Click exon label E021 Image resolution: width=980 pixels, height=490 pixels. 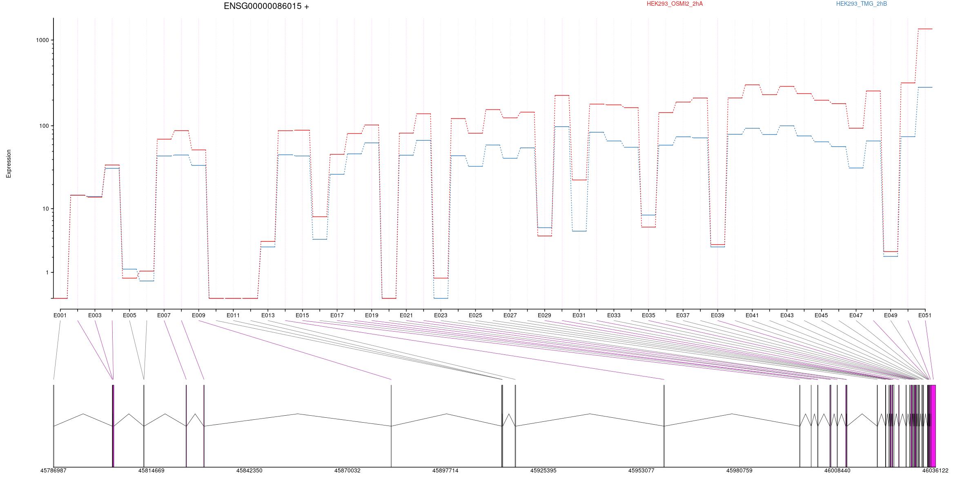406,315
